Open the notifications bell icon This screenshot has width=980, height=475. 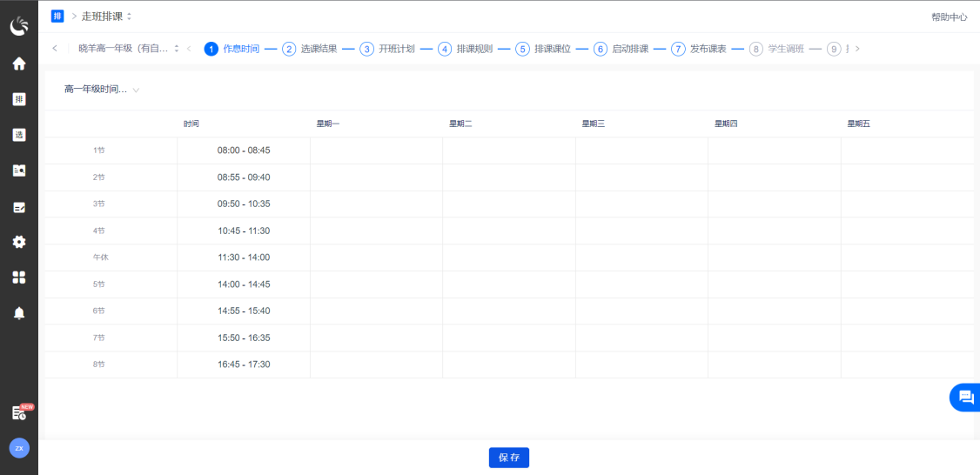click(x=19, y=314)
